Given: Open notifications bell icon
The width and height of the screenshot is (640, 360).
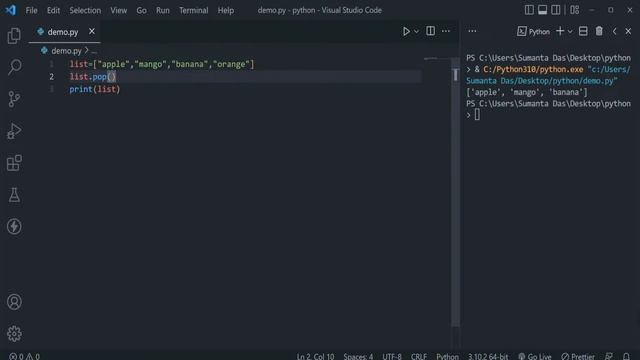Looking at the screenshot, I should (626, 356).
